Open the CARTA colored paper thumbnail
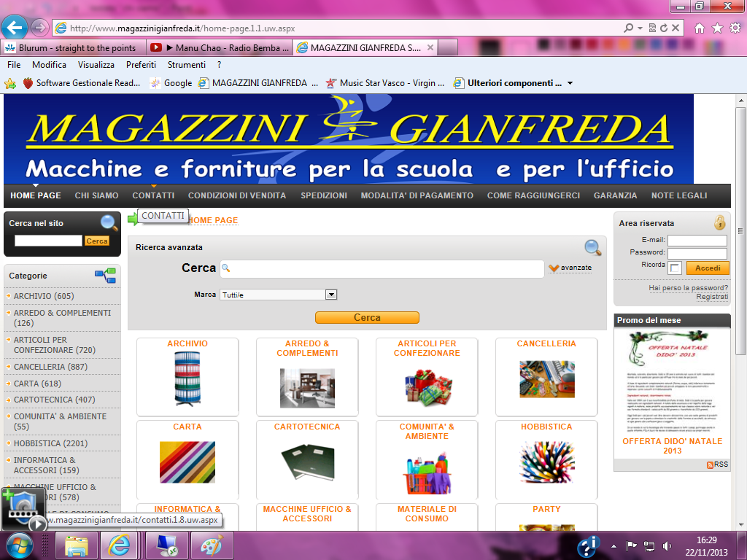The image size is (747, 560). tap(187, 462)
